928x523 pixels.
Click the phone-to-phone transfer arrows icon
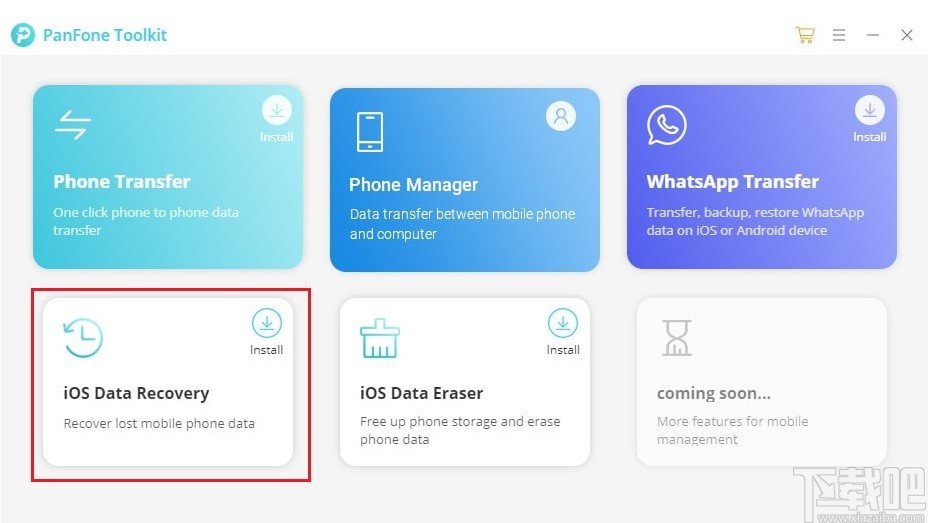[73, 125]
